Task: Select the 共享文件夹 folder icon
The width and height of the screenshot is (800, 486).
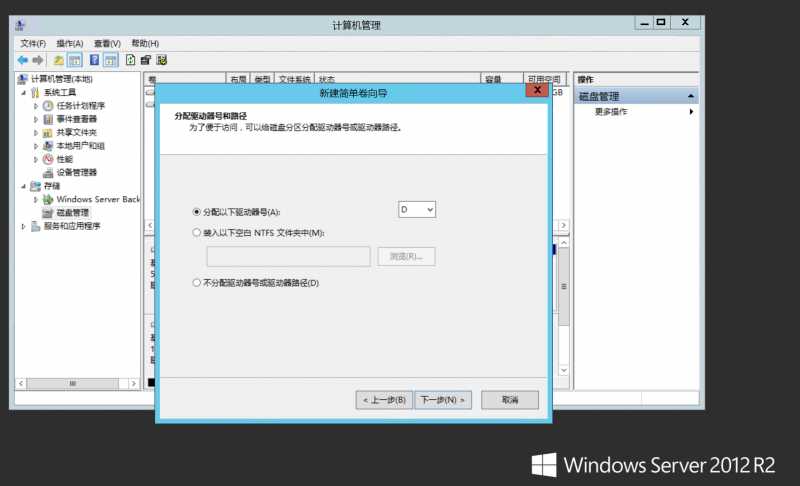Action: 48,132
